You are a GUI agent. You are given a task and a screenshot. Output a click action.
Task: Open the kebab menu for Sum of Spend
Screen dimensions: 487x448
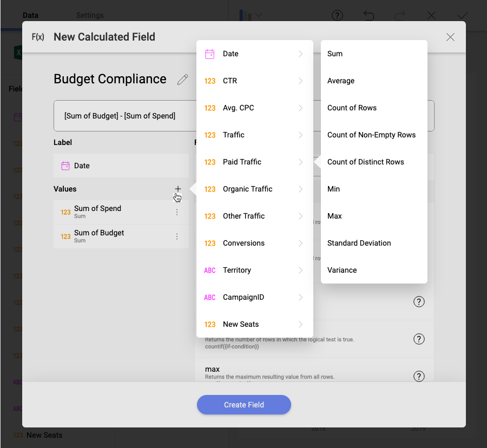click(177, 212)
